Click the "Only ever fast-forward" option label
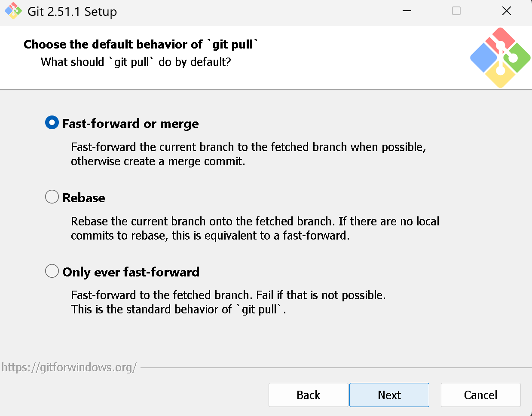Screen dimensions: 532x416 coord(131,272)
